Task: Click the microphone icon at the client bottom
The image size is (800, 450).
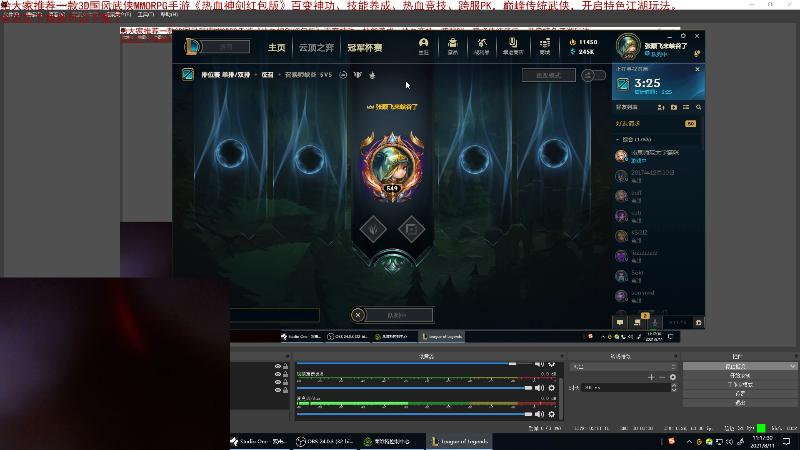Action: (x=655, y=322)
